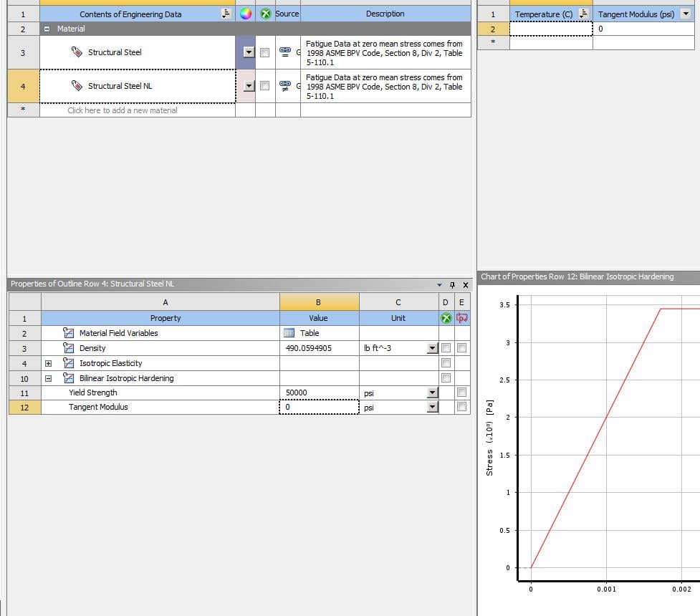
Task: Toggle Density parameter checkbox in column E
Action: pos(461,347)
